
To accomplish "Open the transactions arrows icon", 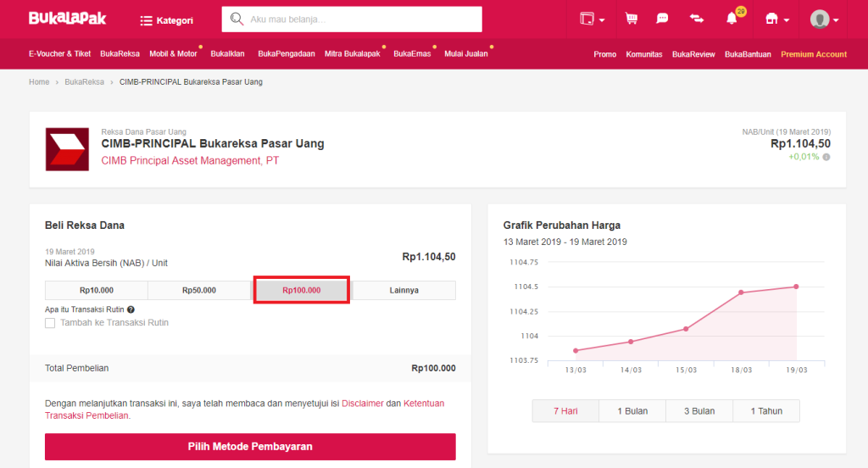I will click(697, 19).
